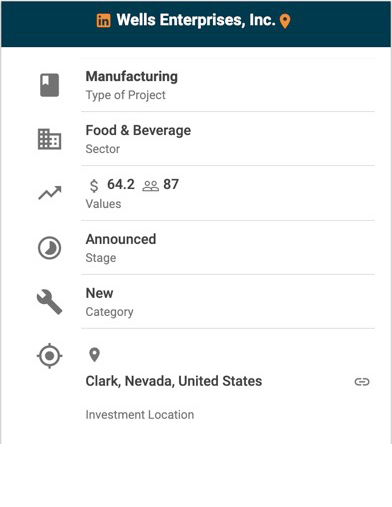The height and width of the screenshot is (507, 392).
Task: Open the chain link icon beside location
Action: [x=362, y=382]
